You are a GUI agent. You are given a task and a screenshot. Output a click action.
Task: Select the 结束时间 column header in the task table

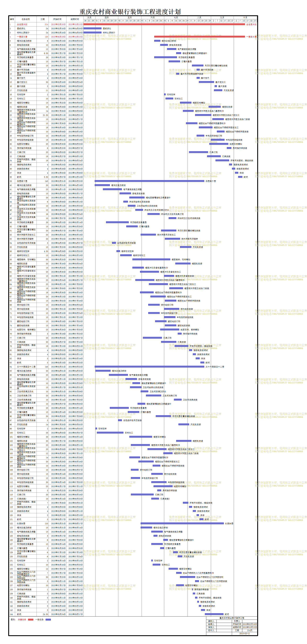75,19
